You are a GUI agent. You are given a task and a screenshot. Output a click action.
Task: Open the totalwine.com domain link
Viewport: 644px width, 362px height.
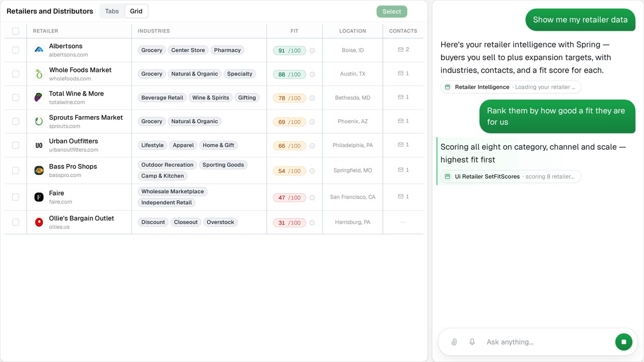pos(67,102)
